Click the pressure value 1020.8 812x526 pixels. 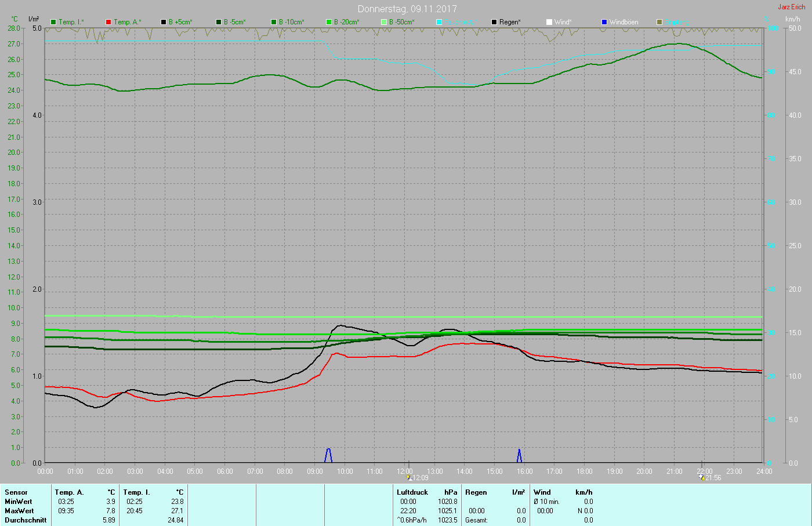click(x=447, y=502)
